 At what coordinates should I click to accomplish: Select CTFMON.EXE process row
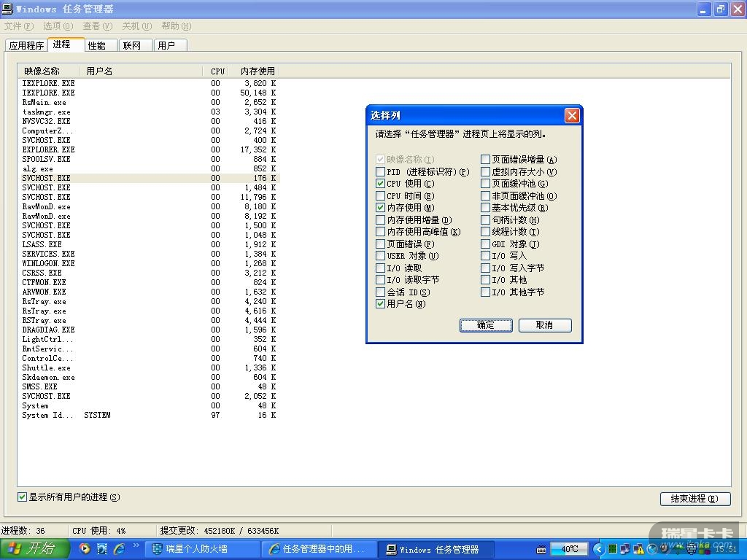coord(149,282)
